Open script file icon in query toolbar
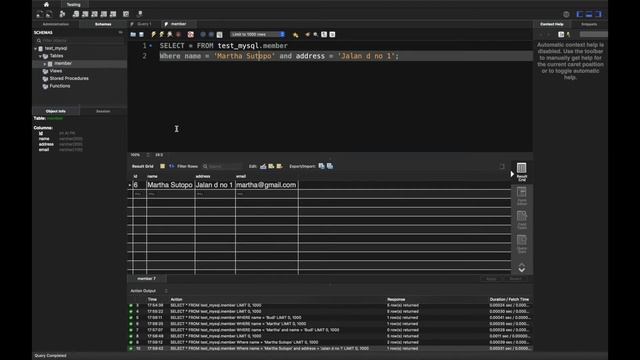This screenshot has height=360, width=640. pyautogui.click(x=133, y=35)
